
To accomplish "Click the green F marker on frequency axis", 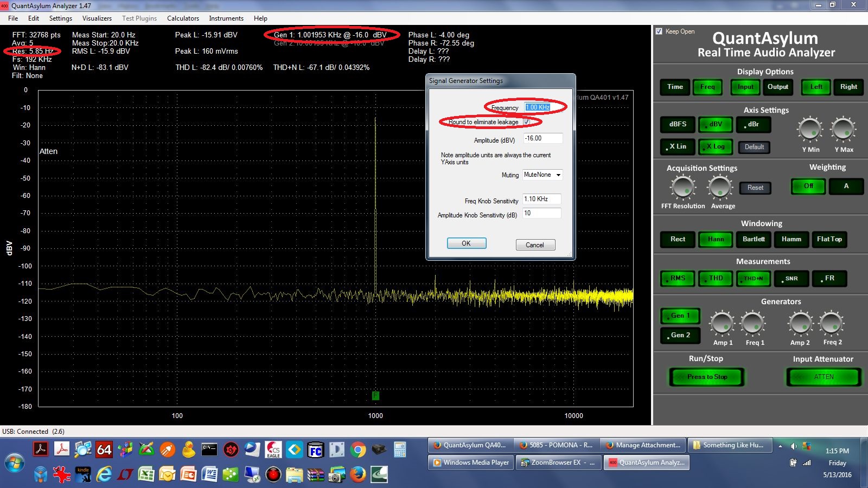I will pos(375,396).
